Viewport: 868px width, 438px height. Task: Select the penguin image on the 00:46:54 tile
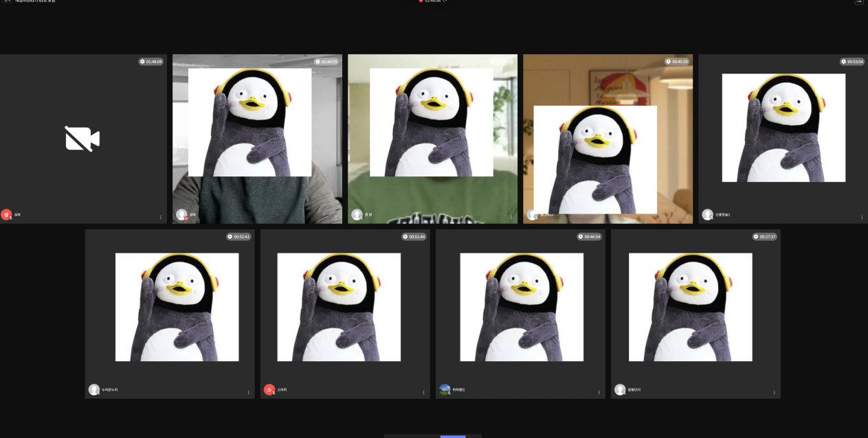click(x=522, y=307)
